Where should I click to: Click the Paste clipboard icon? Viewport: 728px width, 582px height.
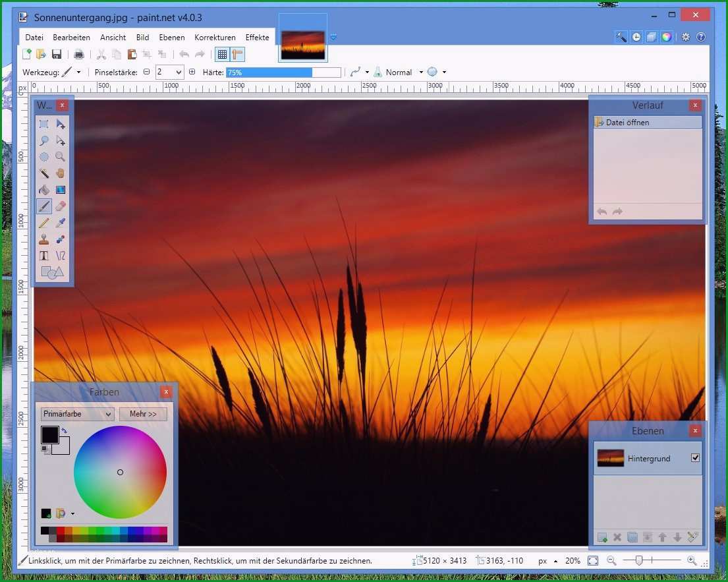click(132, 54)
